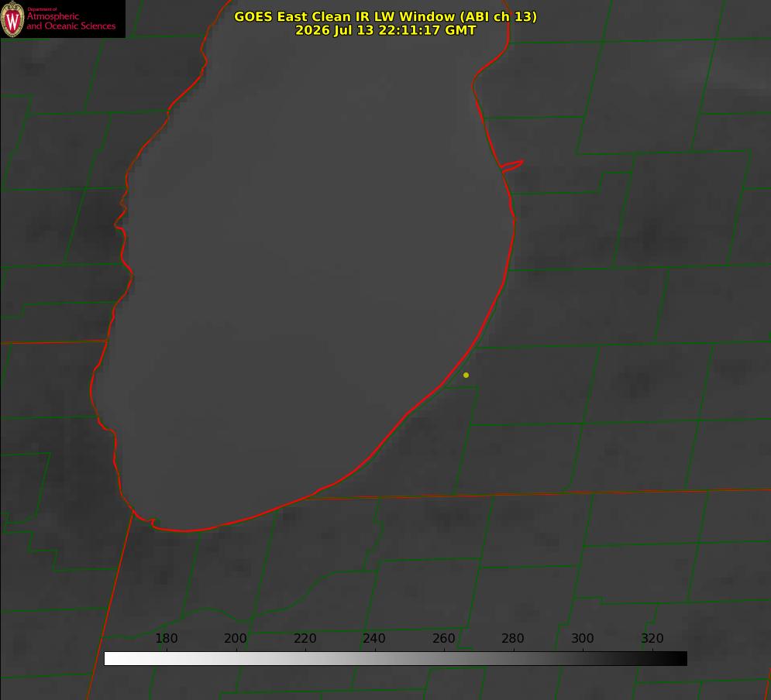Click the '22:11:17 GMT' time stamp
This screenshot has width=771, height=700.
[427, 30]
